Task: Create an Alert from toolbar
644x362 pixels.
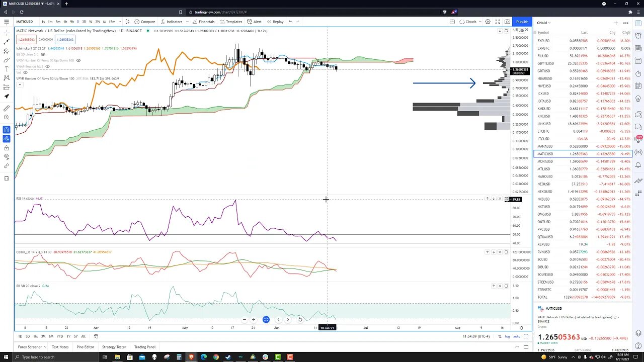Action: click(254, 22)
